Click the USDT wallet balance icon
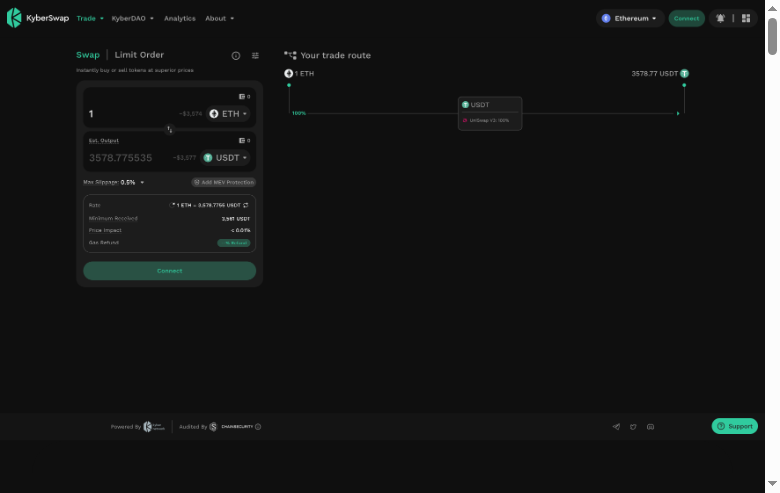The height and width of the screenshot is (493, 780). [x=244, y=141]
